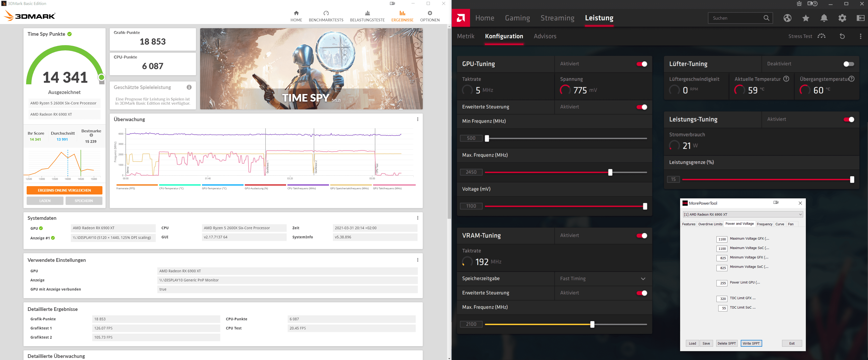Open Curve tab in MorePowerTool
868x360 pixels.
tap(779, 224)
